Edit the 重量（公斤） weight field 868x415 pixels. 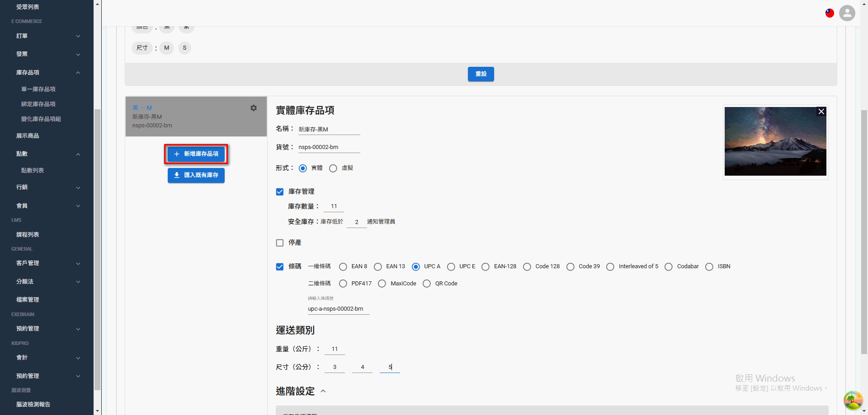tap(335, 349)
